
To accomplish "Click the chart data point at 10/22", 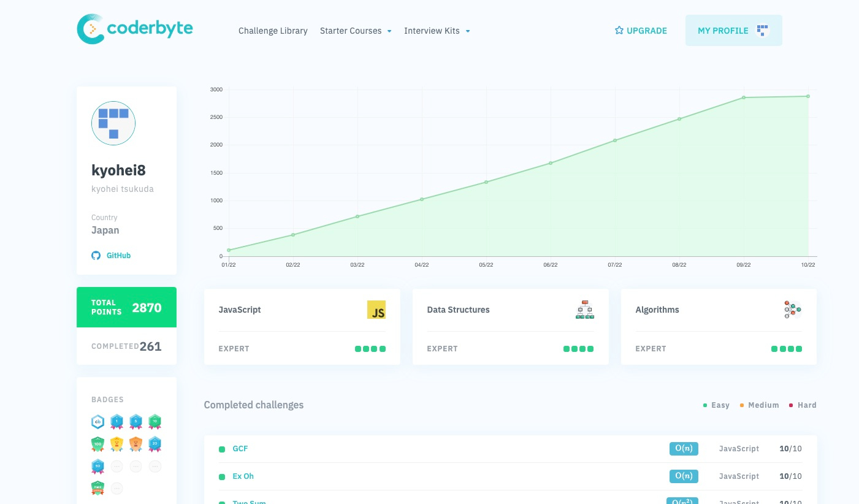I will pos(808,96).
